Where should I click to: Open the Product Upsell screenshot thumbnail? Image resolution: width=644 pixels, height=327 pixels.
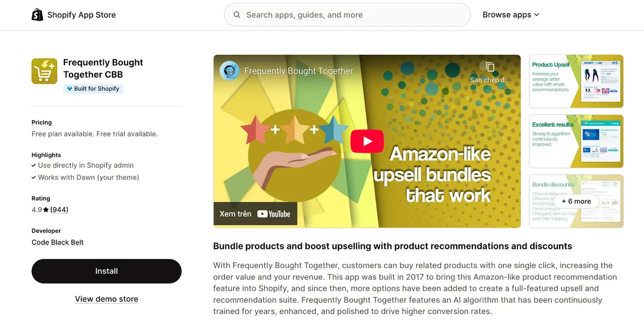click(x=576, y=81)
